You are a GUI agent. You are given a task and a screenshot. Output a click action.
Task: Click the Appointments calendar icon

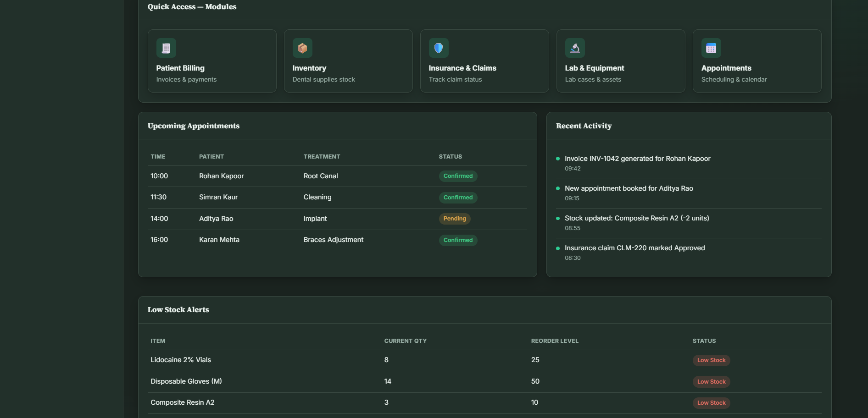point(711,48)
